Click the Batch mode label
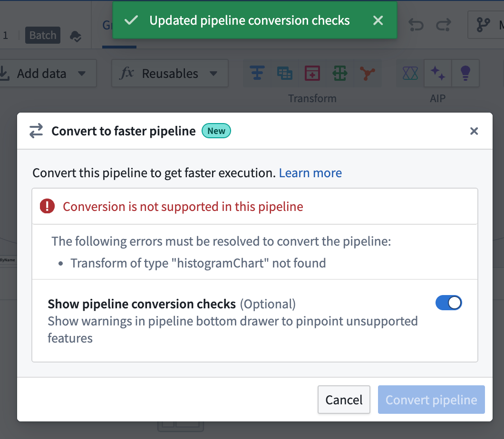 coord(42,35)
